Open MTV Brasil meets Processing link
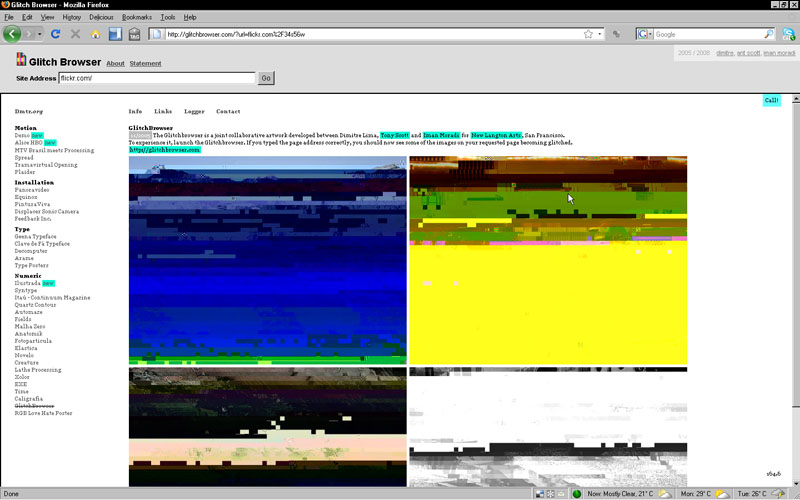This screenshot has height=500, width=800. pos(54,150)
